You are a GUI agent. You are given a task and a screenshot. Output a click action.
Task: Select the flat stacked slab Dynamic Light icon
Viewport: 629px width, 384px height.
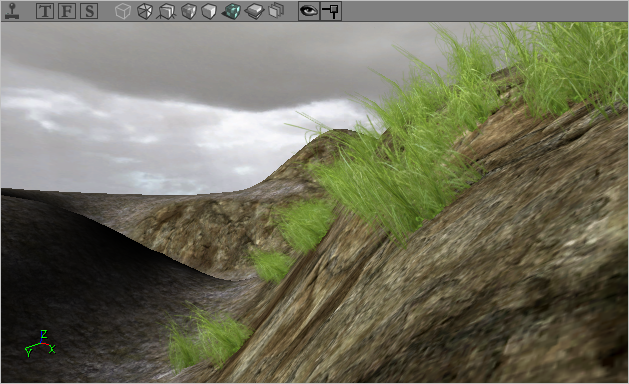tap(254, 11)
